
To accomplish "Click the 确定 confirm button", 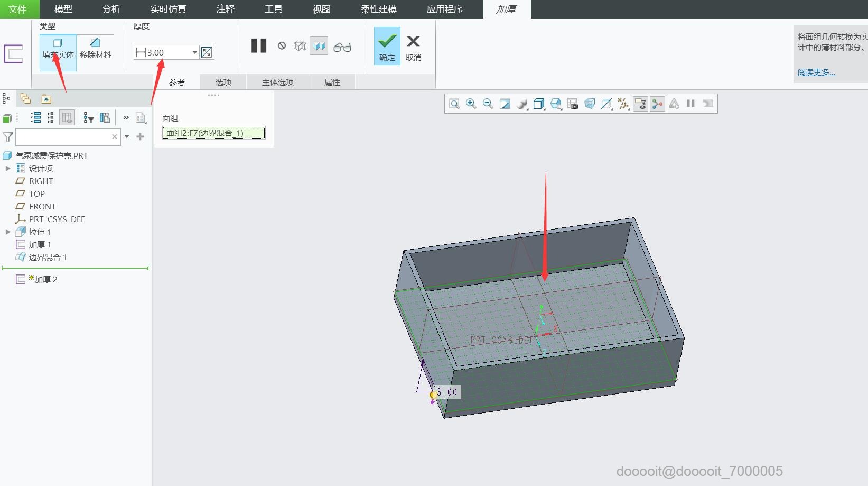I will (x=387, y=47).
